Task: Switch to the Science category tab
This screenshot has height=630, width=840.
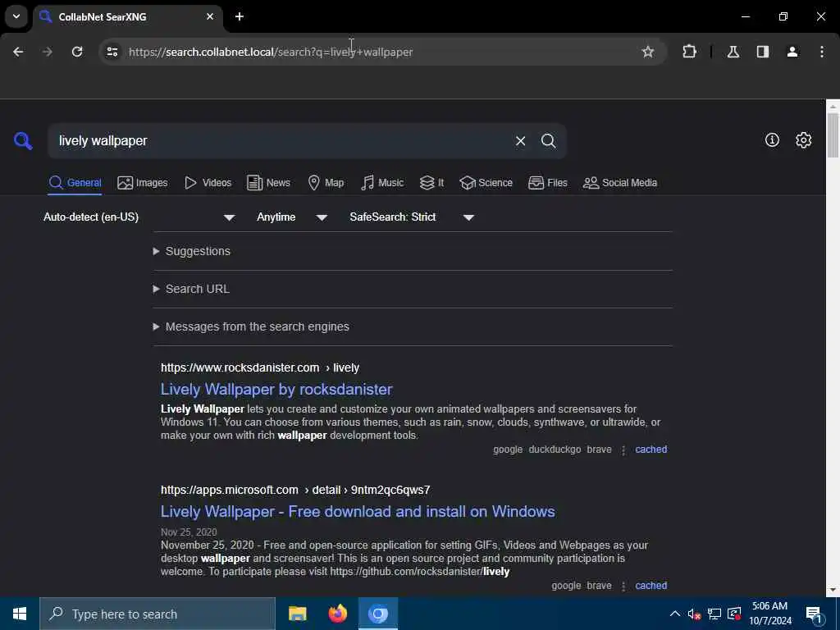Action: point(486,183)
